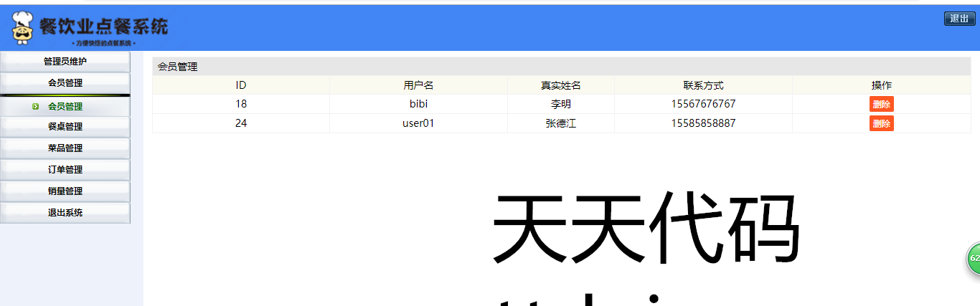The width and height of the screenshot is (980, 306).
Task: Open the 菜品管理 sidebar menu
Action: tap(65, 148)
